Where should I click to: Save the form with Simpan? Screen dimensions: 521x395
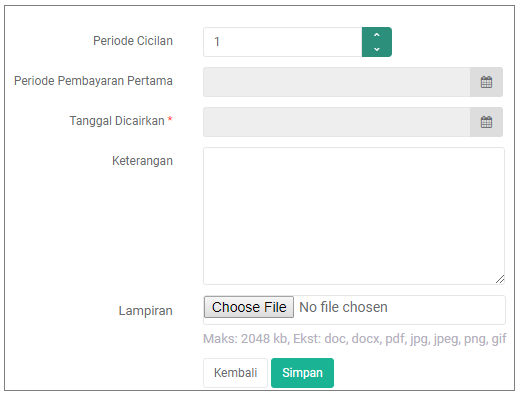[x=302, y=373]
